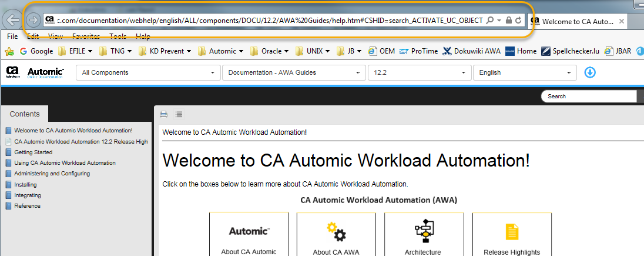Open the JBAR bookmark
Screen dimensions: 644x256
coord(618,51)
